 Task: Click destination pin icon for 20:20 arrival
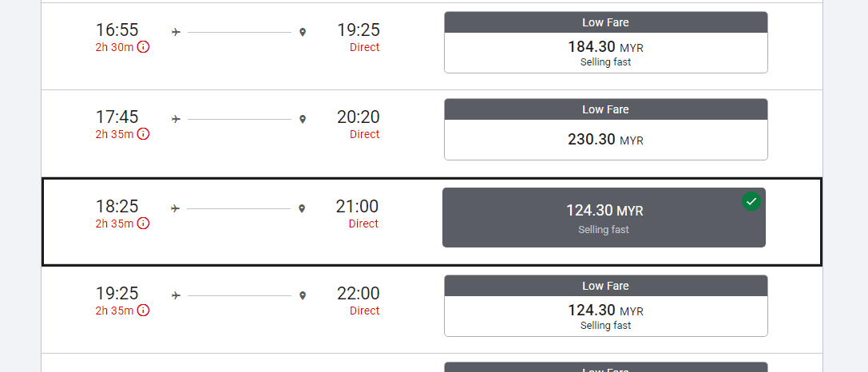click(303, 120)
